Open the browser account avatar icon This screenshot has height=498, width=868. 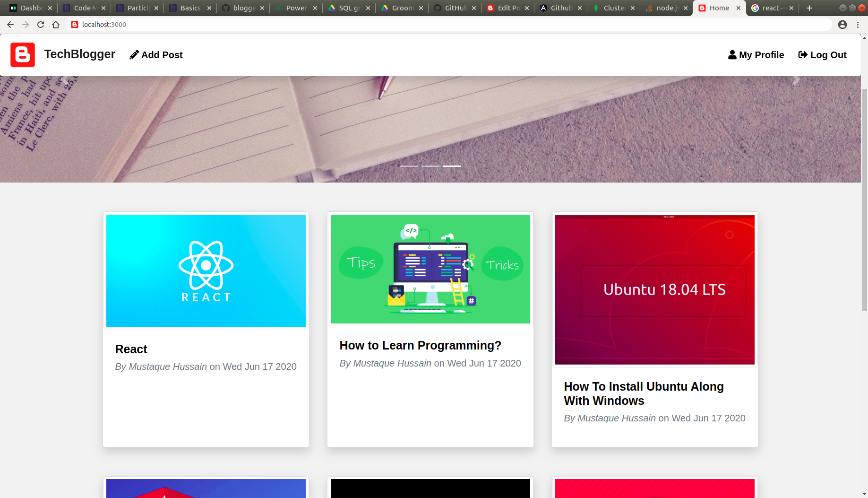(x=842, y=25)
